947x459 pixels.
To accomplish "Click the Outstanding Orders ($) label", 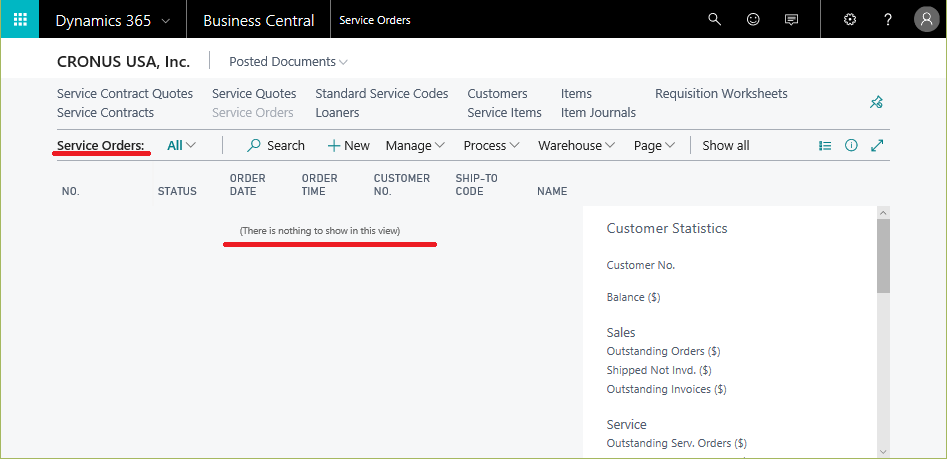I will [x=663, y=351].
